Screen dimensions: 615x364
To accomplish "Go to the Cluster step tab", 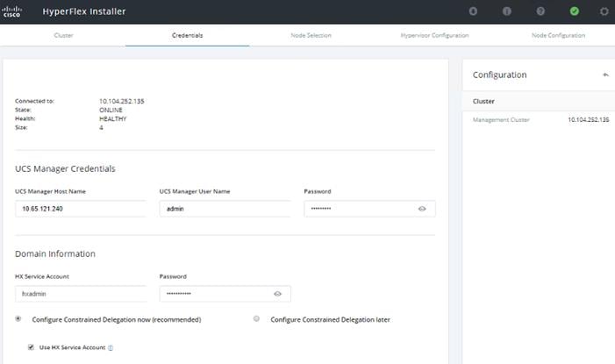I will coord(63,35).
